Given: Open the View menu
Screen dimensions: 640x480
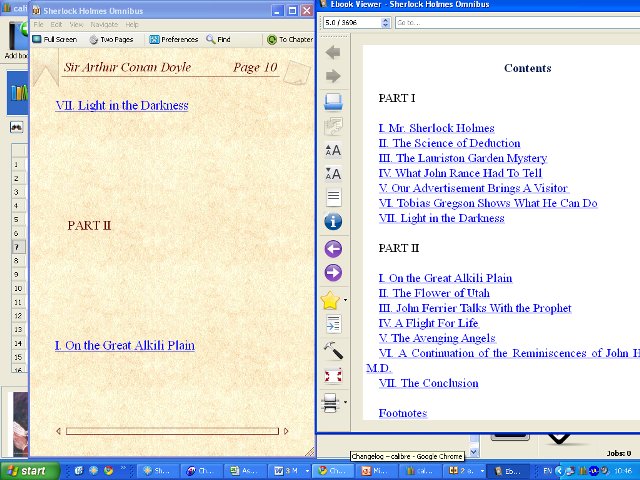Looking at the screenshot, I should click(76, 24).
